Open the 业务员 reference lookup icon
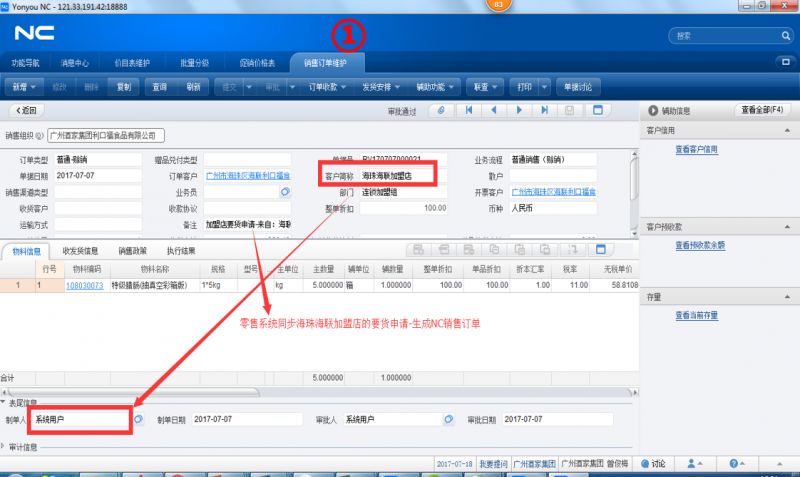 285,192
